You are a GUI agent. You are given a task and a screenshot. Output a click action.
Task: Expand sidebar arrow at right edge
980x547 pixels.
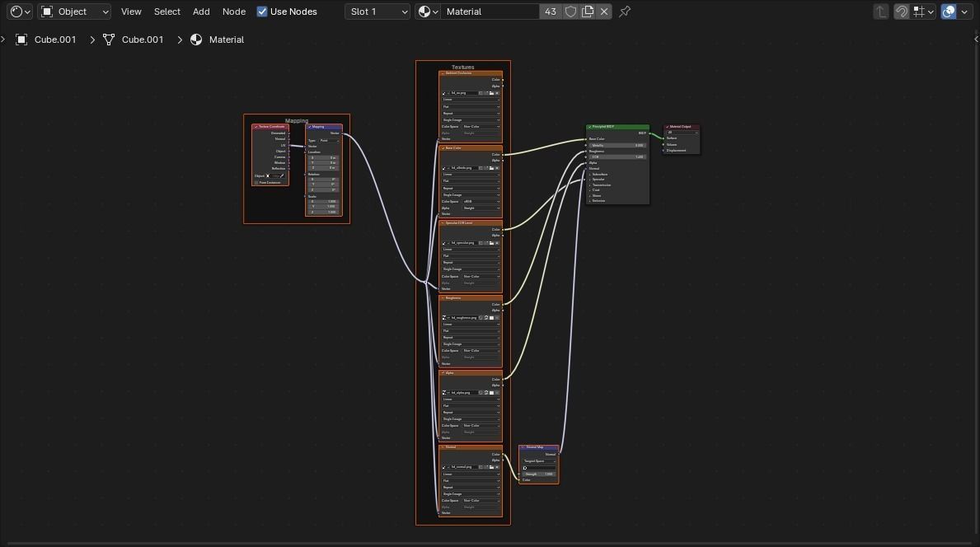click(x=976, y=40)
